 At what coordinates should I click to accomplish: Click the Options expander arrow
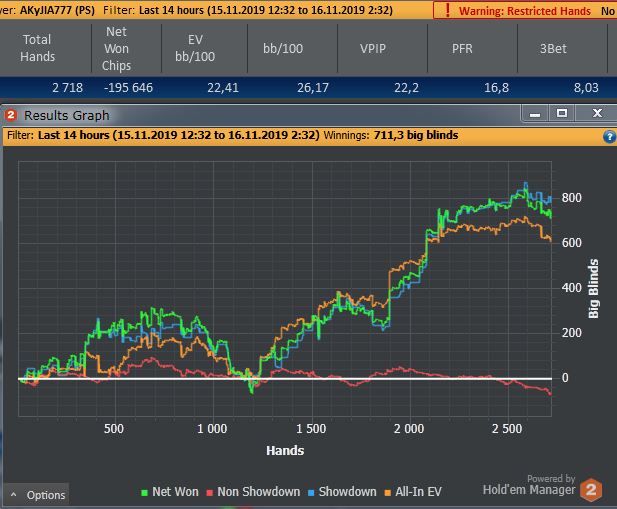pos(14,494)
